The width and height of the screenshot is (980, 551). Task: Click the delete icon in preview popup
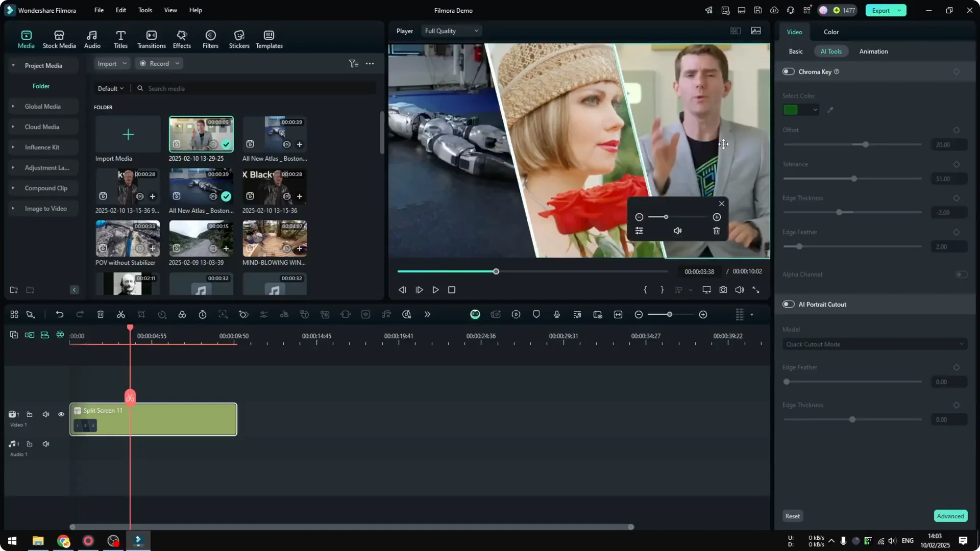(717, 231)
